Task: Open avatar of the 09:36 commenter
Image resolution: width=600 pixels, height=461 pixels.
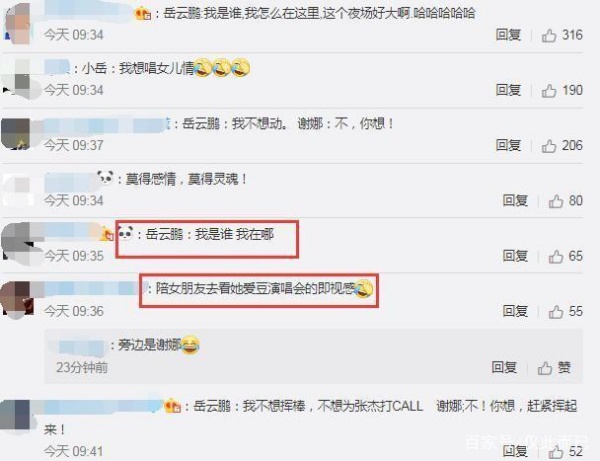Action: pyautogui.click(x=18, y=299)
